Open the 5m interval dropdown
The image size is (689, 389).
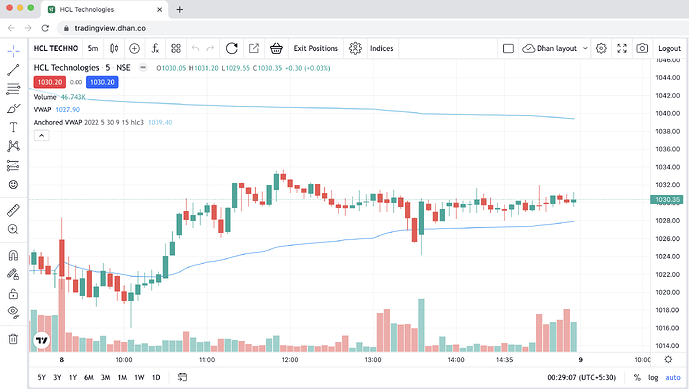pos(93,48)
